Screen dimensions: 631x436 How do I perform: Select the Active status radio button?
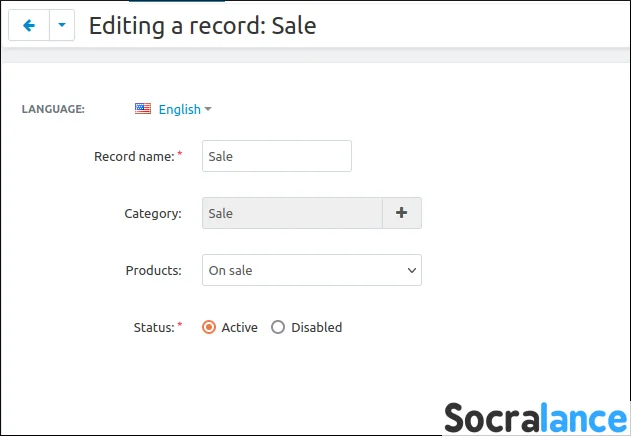click(209, 327)
